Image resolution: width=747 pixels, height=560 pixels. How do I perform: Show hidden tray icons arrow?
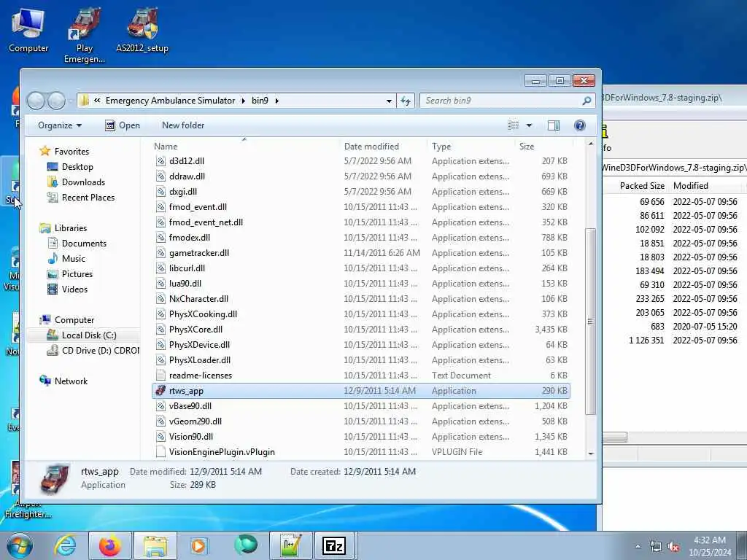click(638, 547)
